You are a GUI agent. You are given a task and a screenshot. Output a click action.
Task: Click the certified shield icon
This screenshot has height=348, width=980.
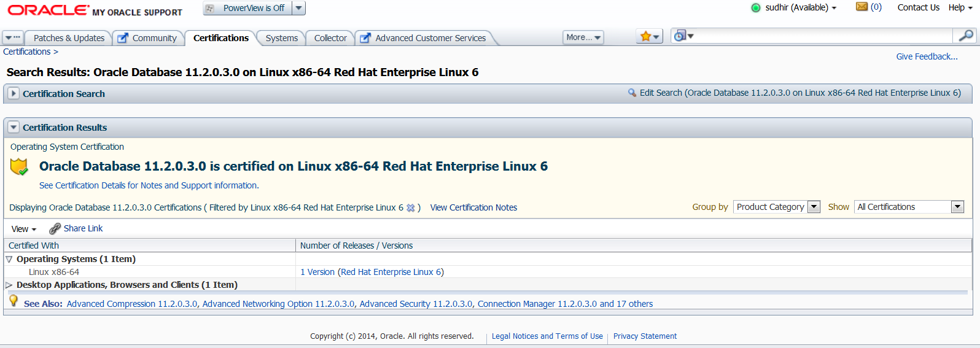pyautogui.click(x=20, y=167)
